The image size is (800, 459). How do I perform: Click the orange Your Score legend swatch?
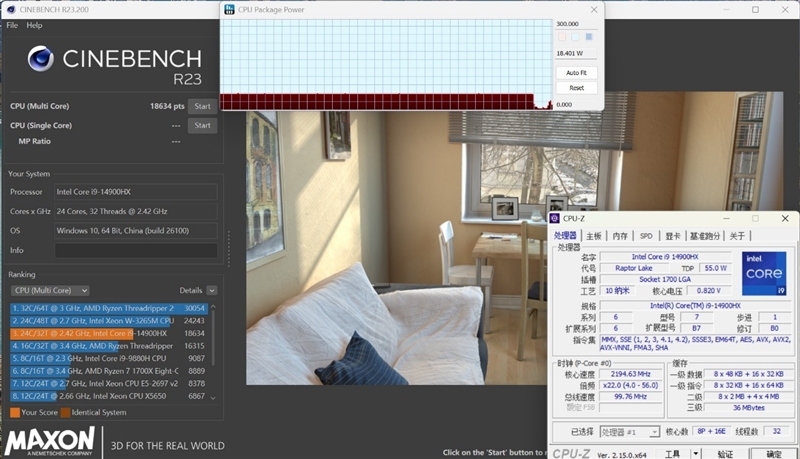[15, 412]
